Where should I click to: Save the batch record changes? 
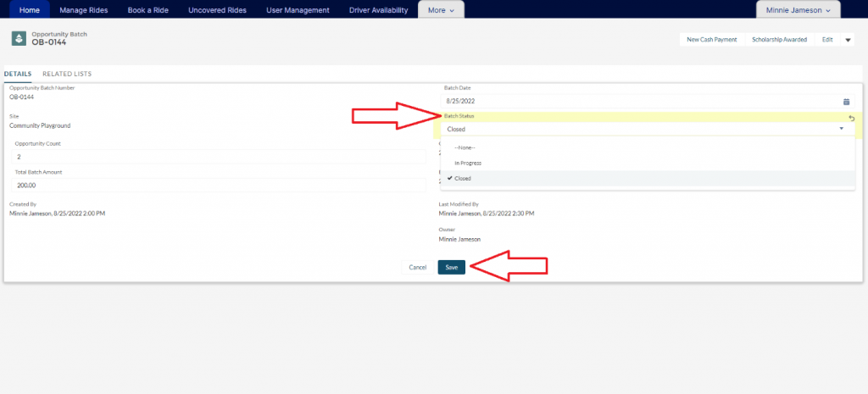point(451,267)
